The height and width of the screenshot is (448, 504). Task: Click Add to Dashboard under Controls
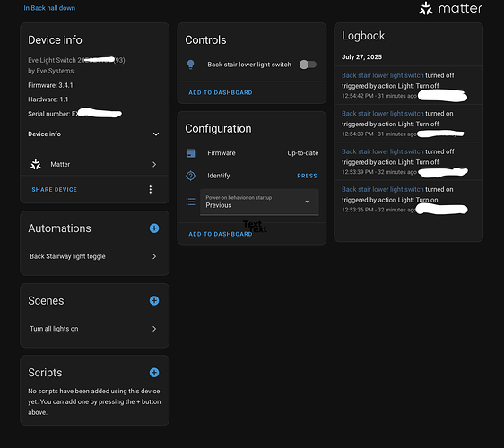pos(221,92)
